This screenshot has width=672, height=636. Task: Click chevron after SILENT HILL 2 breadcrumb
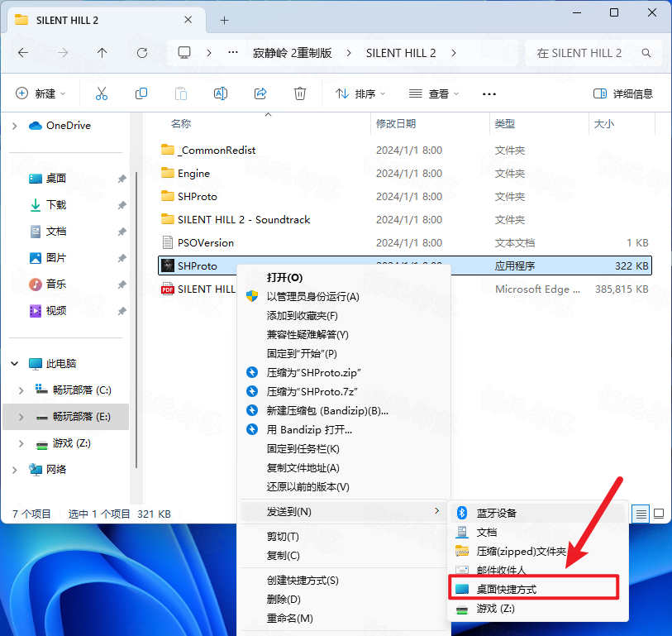tap(454, 53)
